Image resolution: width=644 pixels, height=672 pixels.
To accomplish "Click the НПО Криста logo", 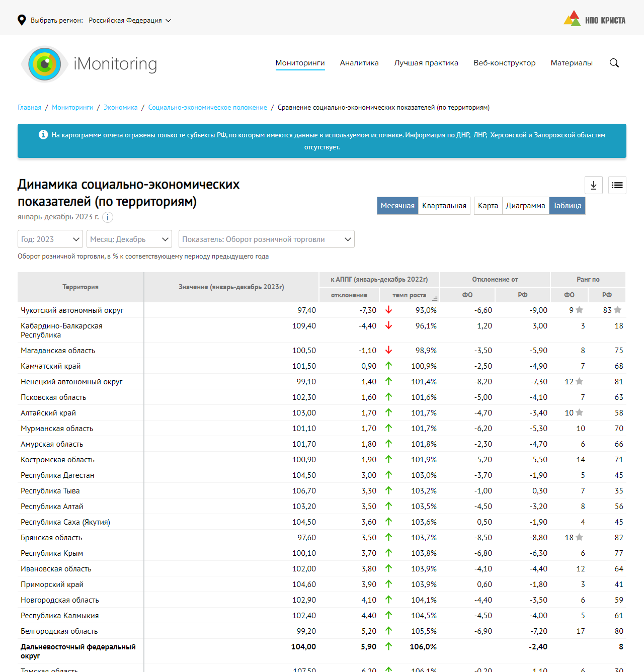I will click(594, 19).
